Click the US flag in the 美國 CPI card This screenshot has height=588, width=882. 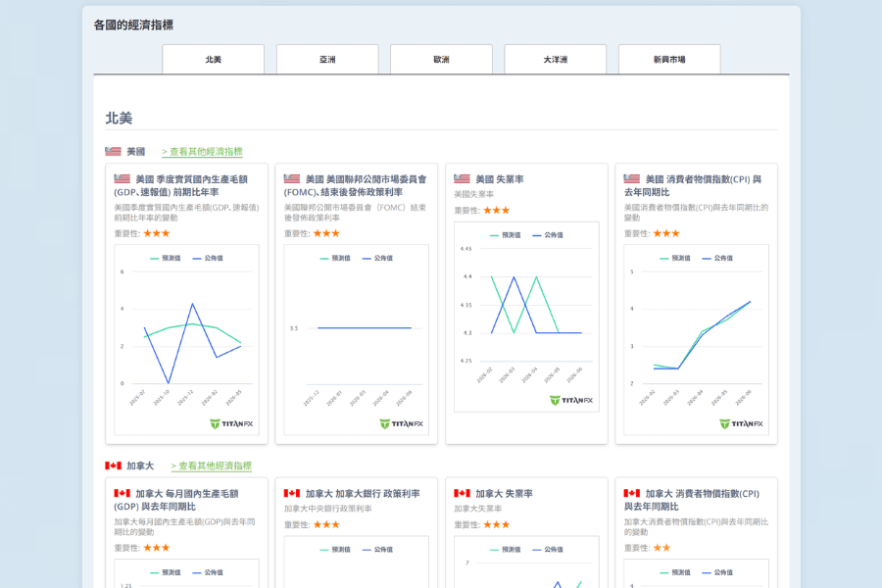[632, 179]
